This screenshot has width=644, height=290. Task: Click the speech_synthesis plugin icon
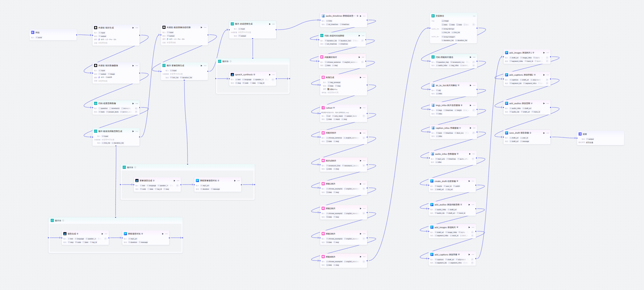232,74
